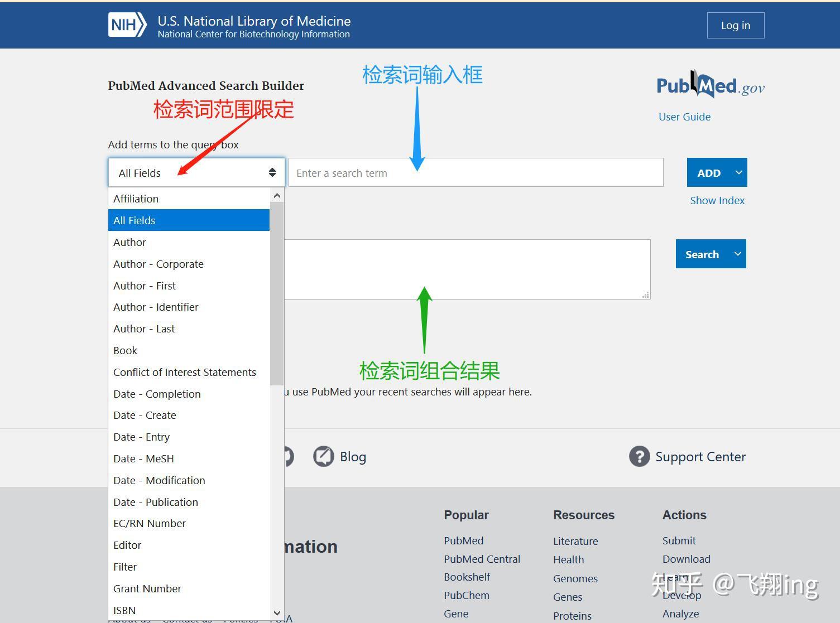The image size is (840, 623).
Task: Click the dropdown list scroll down arrow
Action: pyautogui.click(x=277, y=612)
